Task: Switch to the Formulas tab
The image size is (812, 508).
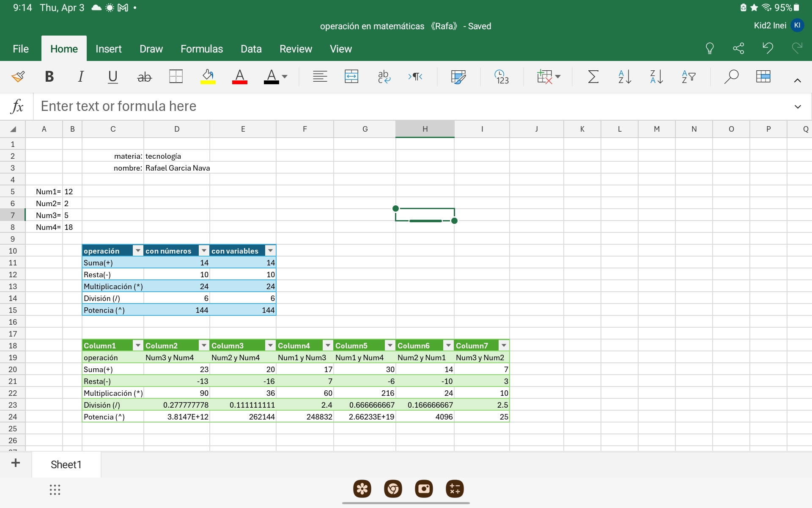Action: tap(201, 49)
